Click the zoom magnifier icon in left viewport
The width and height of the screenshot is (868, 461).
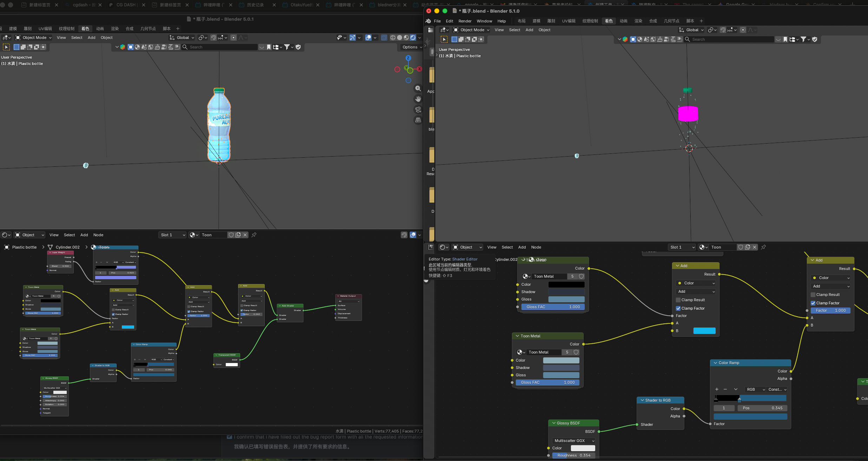tap(418, 88)
